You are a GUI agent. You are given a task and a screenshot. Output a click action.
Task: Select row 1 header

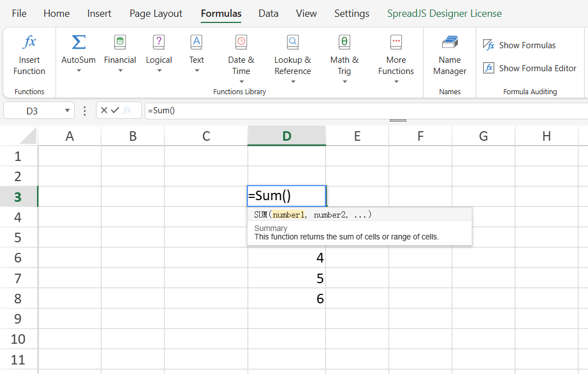pyautogui.click(x=19, y=156)
